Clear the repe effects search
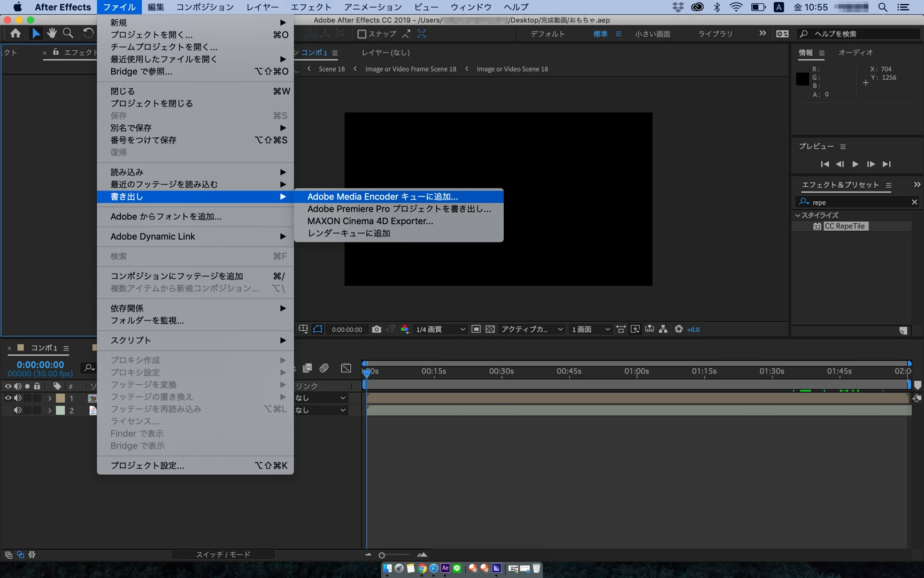This screenshot has width=924, height=578. pyautogui.click(x=914, y=202)
